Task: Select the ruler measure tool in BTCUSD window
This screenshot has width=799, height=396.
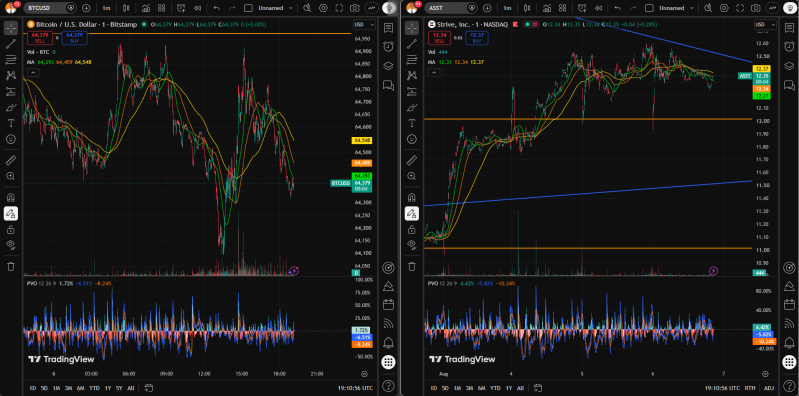Action: click(11, 160)
